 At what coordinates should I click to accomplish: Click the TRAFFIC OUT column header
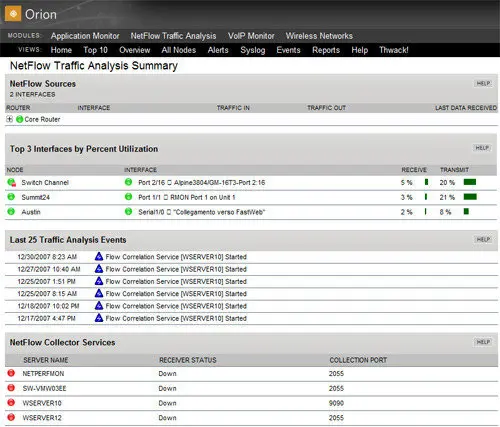326,108
